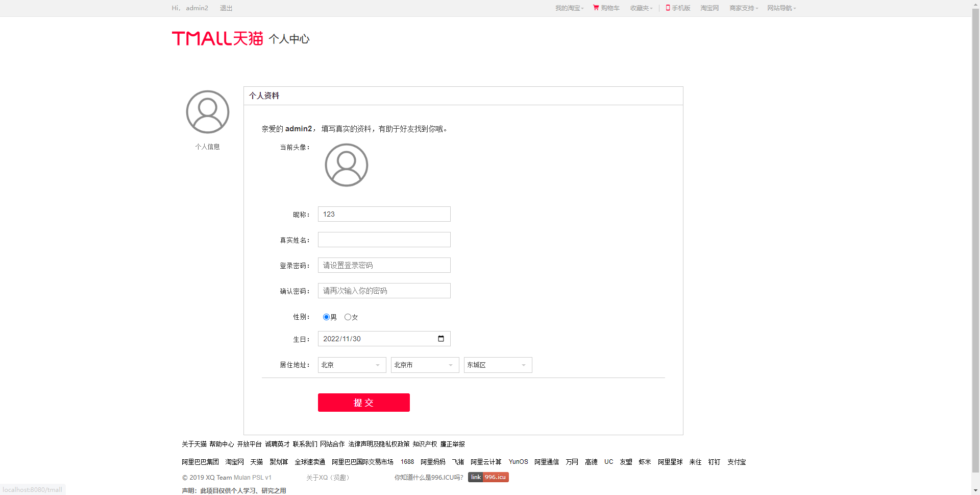This screenshot has height=495, width=980.
Task: Click the red 提交 submit button
Action: point(364,403)
